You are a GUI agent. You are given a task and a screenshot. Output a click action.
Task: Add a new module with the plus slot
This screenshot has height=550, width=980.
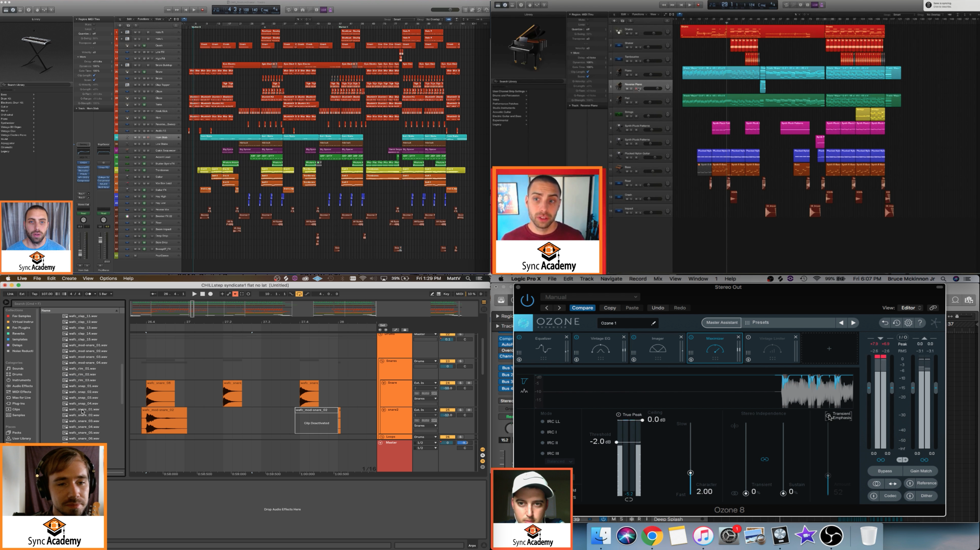[829, 348]
